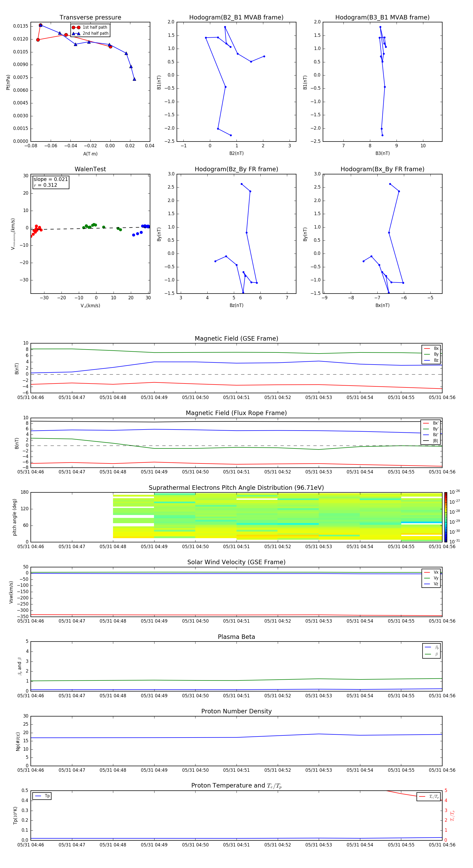Click the 'Vy' legend entry
The width and height of the screenshot is (473, 868).
[x=431, y=578]
